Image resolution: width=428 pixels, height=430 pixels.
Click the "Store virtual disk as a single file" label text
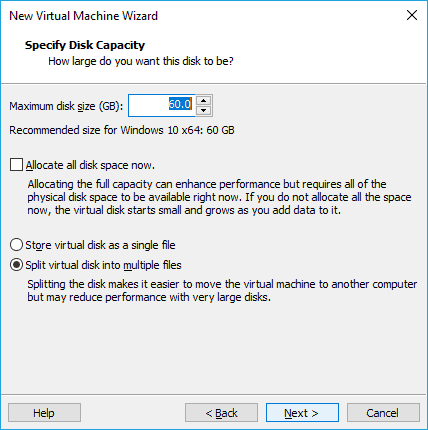[100, 245]
